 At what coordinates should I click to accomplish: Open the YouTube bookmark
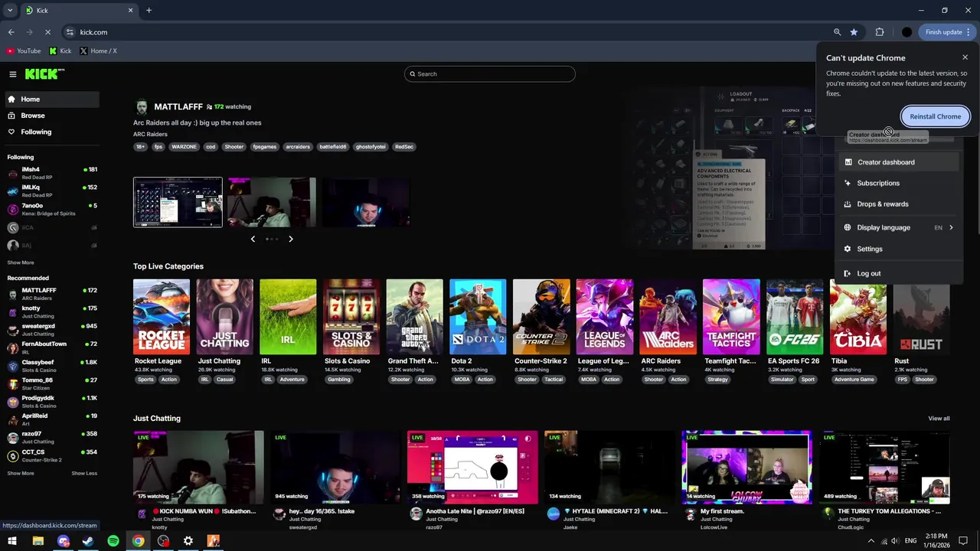24,51
